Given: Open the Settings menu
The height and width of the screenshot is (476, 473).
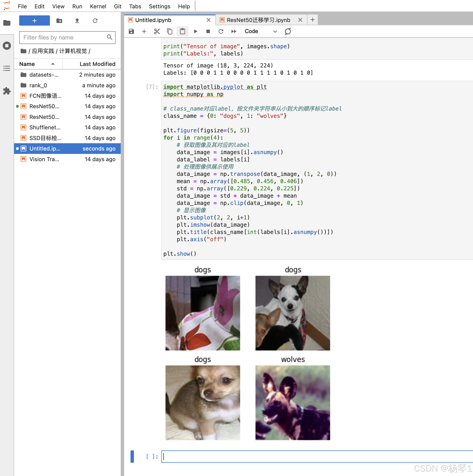Looking at the screenshot, I should click(x=160, y=6).
